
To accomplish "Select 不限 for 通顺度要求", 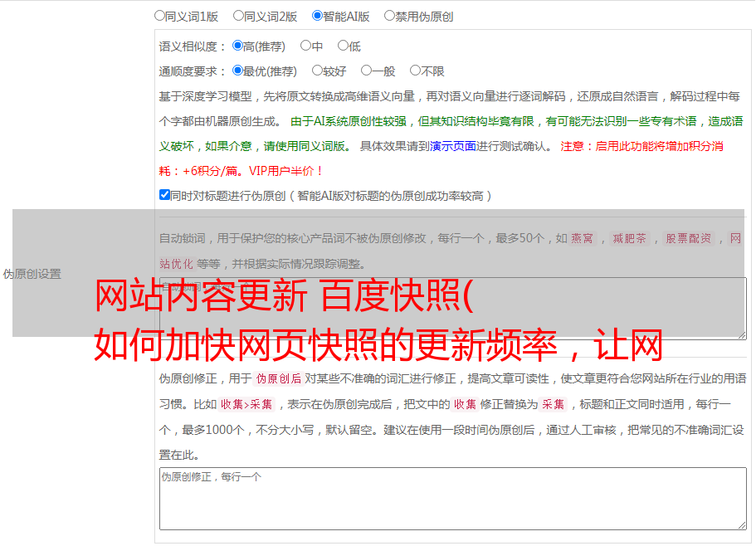I will pyautogui.click(x=416, y=71).
